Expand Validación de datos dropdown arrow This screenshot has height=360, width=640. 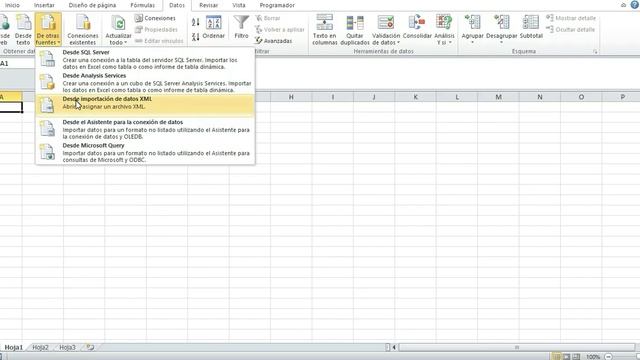tap(398, 42)
